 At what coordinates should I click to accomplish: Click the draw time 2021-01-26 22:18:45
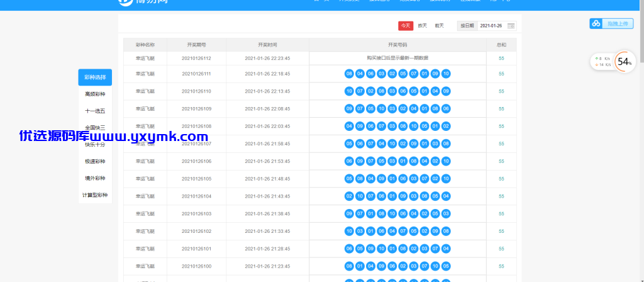[267, 74]
